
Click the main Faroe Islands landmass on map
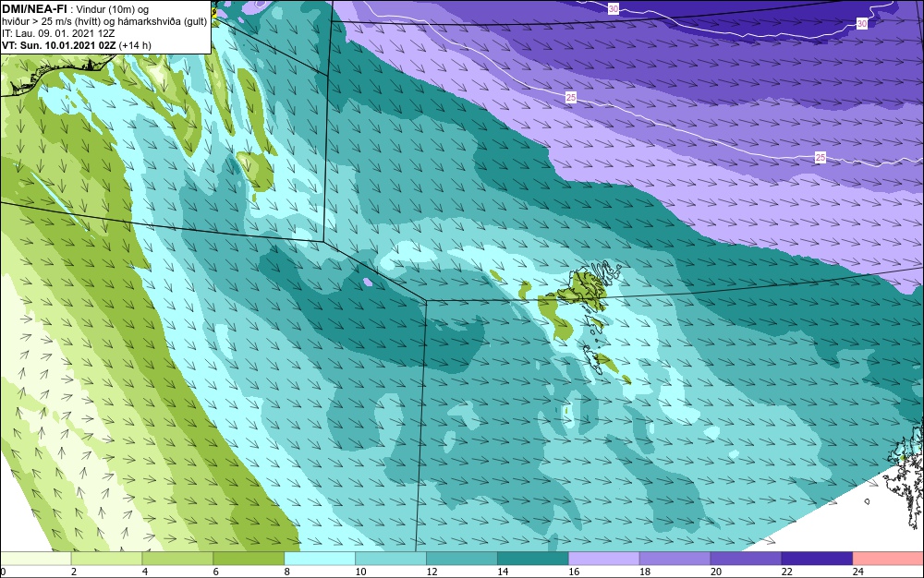click(x=585, y=288)
